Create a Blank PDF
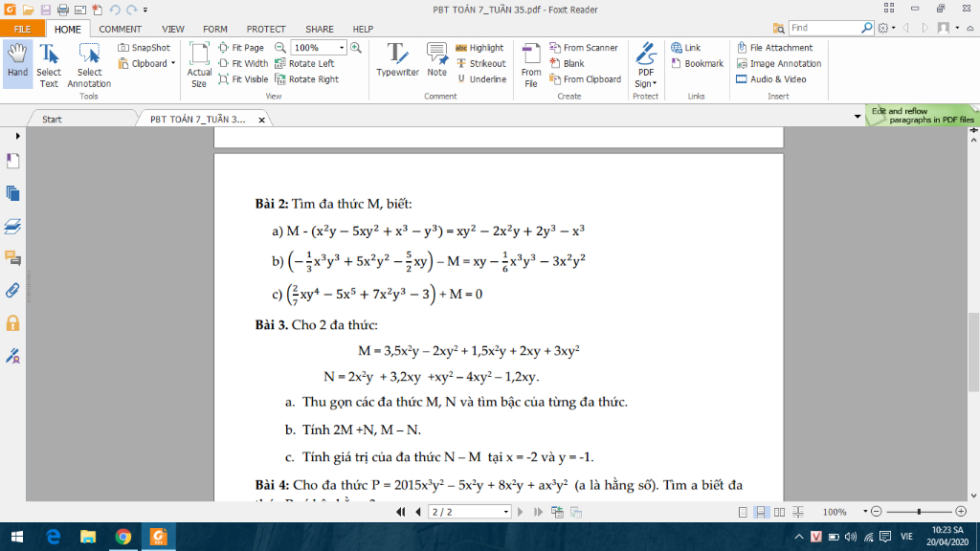This screenshot has width=980, height=551. pyautogui.click(x=567, y=63)
